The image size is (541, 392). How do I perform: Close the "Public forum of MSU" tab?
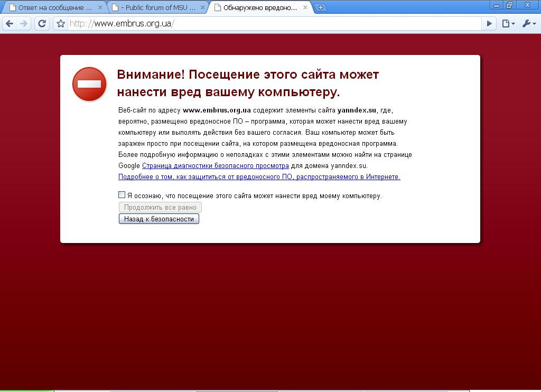(203, 7)
